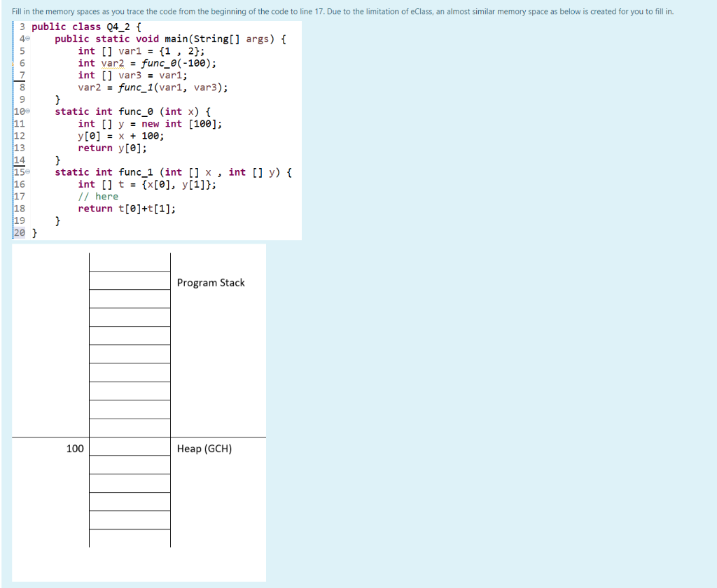Select the heap cell labeled 100

tap(74, 449)
